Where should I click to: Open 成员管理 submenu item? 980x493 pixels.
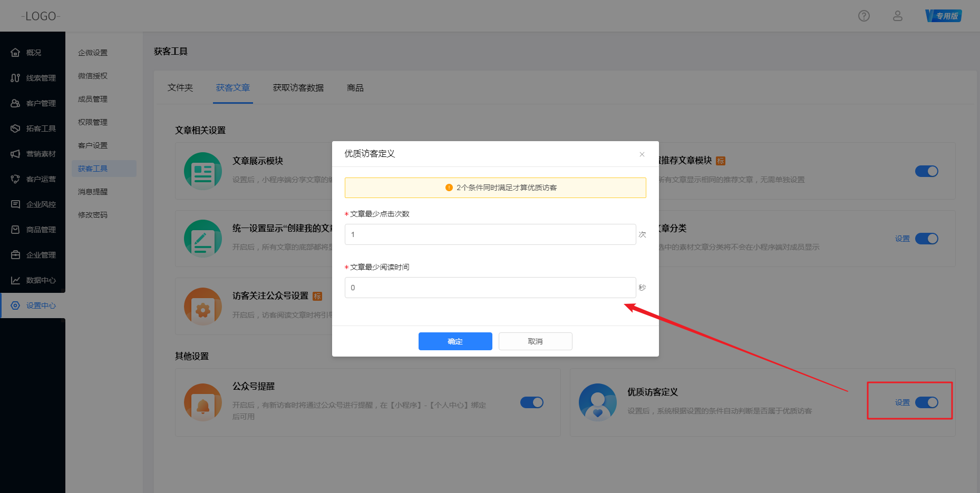(x=93, y=99)
